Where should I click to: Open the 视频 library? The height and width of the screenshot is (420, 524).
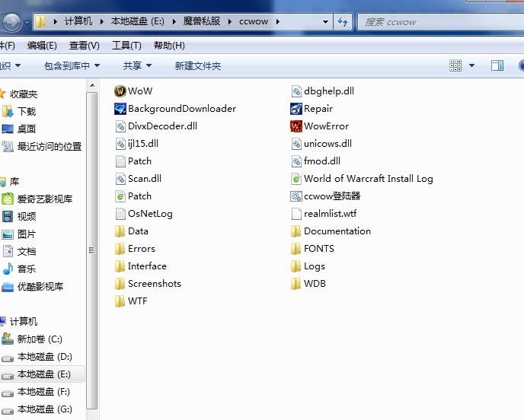click(x=27, y=216)
